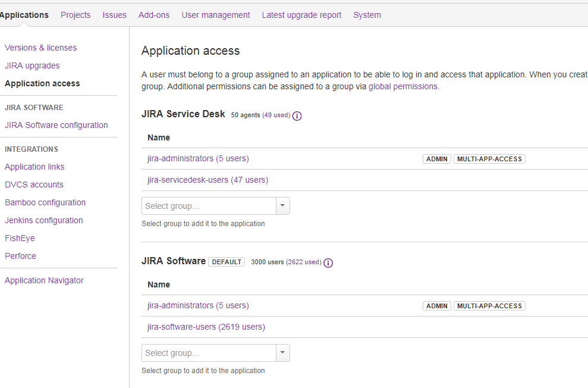Open Application links in sidebar

coord(34,167)
